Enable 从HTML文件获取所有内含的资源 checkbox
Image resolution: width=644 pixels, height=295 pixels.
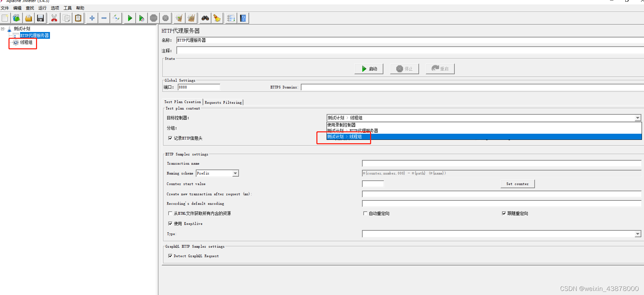pyautogui.click(x=170, y=213)
